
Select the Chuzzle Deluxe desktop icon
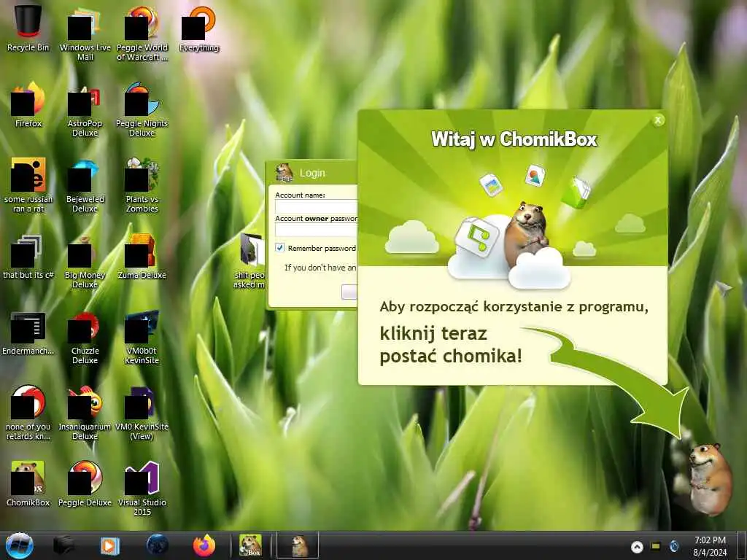coord(85,338)
